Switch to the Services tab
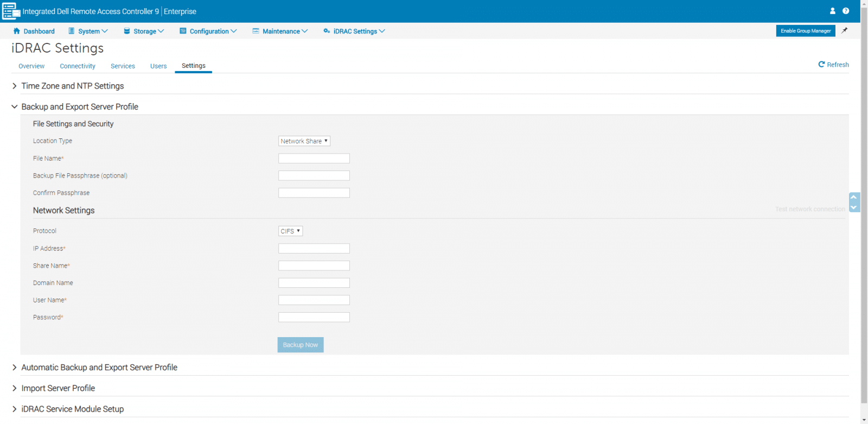868x424 pixels. 123,66
